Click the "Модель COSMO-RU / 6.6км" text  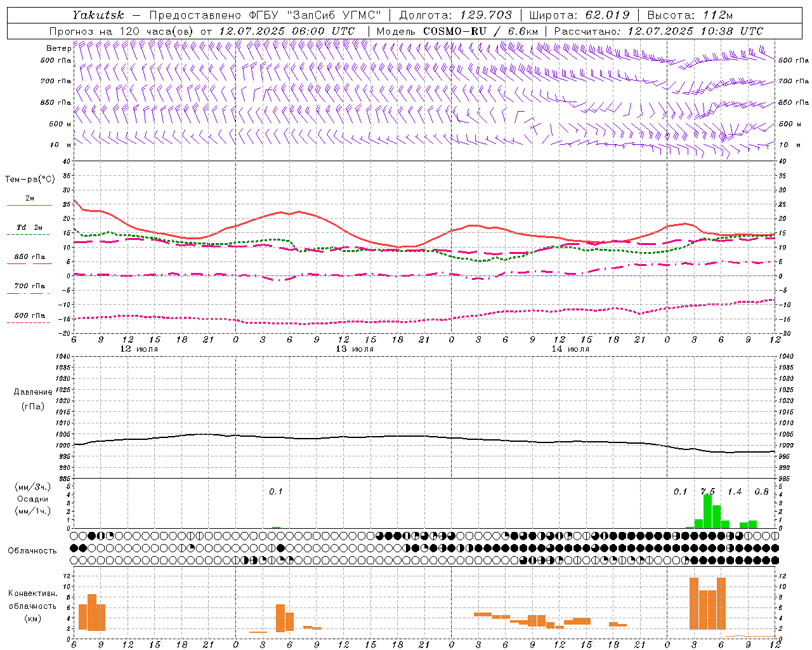pos(457,31)
